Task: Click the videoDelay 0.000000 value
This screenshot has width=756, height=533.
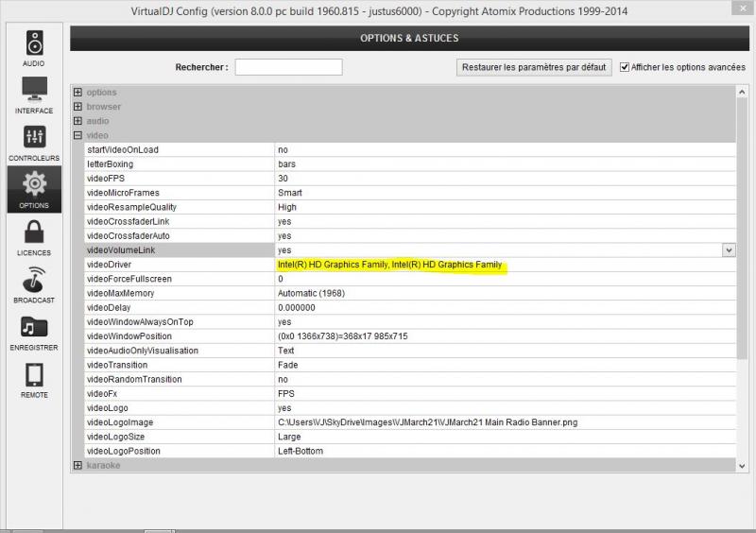Action: (296, 308)
